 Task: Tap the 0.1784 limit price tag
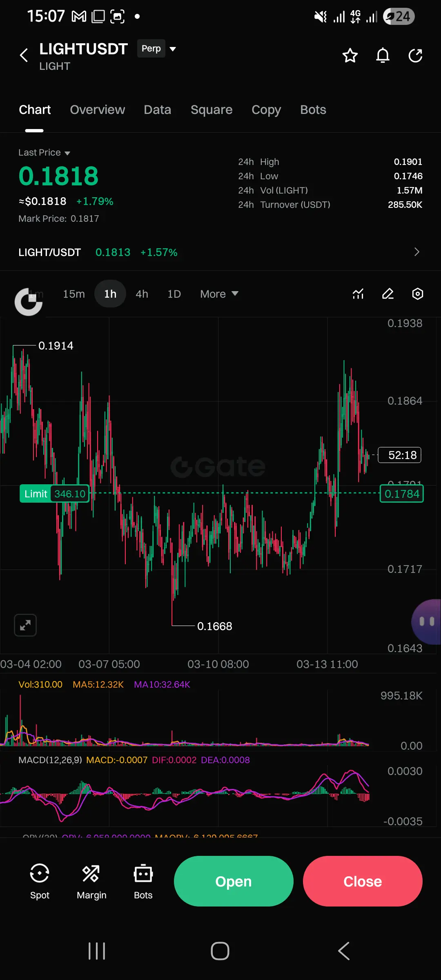pyautogui.click(x=402, y=494)
